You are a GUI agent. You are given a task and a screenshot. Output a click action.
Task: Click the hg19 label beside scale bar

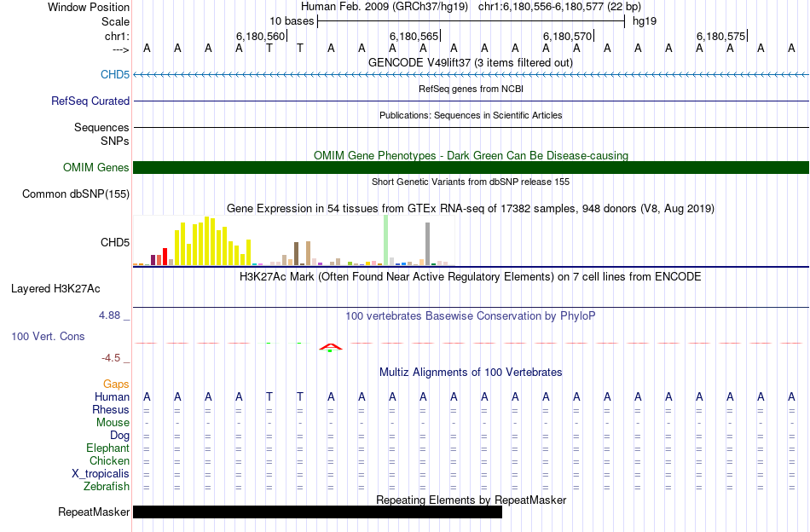click(645, 21)
